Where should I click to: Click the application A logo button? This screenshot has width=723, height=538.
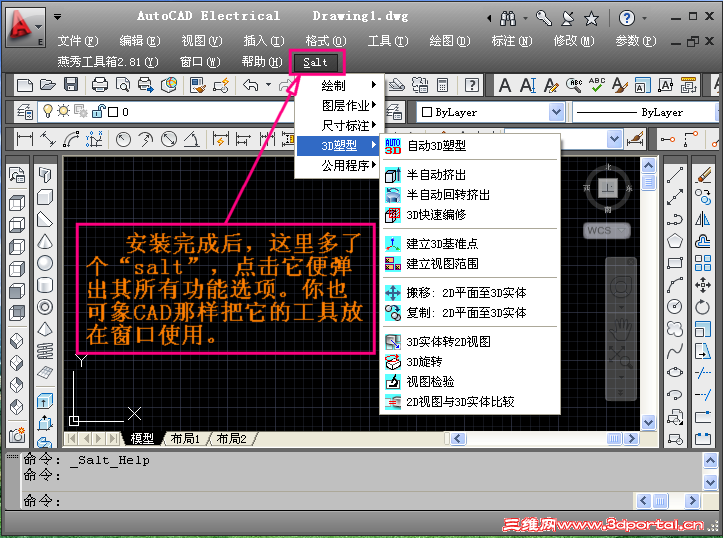coord(26,27)
